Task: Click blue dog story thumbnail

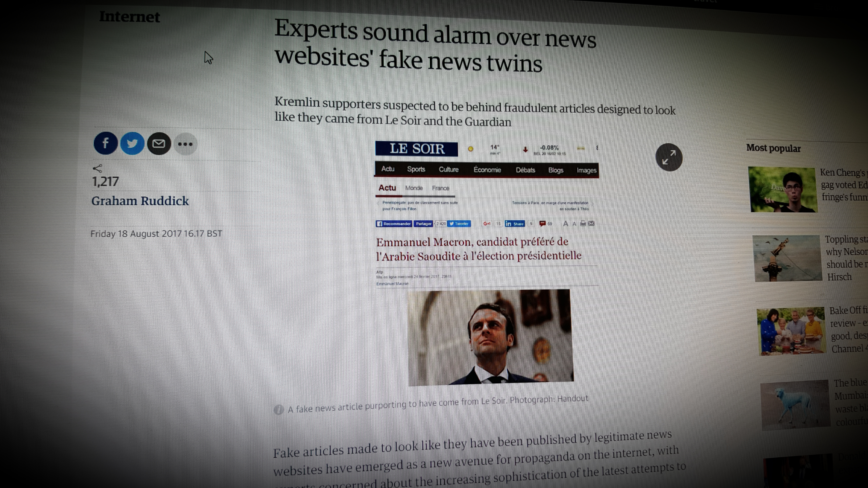Action: click(796, 405)
